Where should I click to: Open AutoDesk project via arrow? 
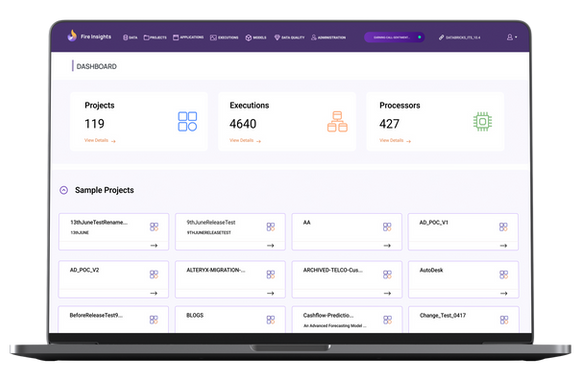[504, 293]
